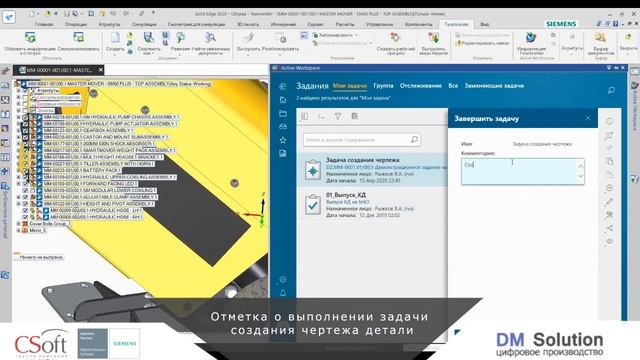Click the task list search field

pos(362,140)
